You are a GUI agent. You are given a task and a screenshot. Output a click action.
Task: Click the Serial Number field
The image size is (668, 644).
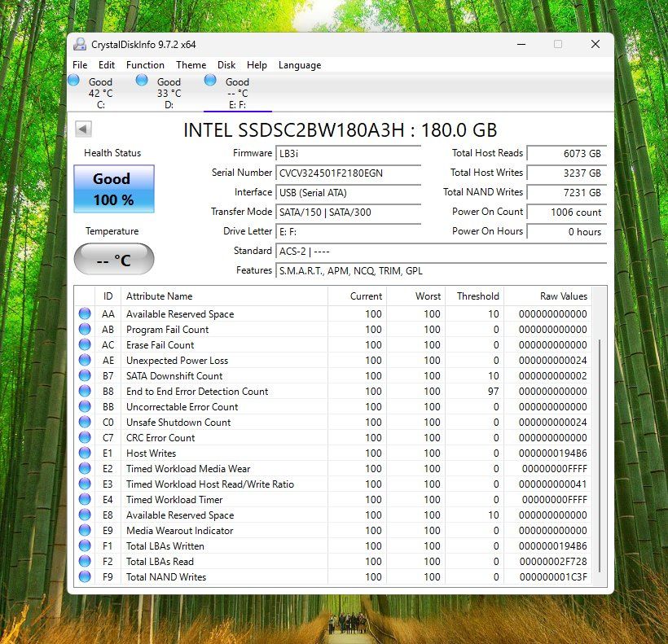click(349, 173)
